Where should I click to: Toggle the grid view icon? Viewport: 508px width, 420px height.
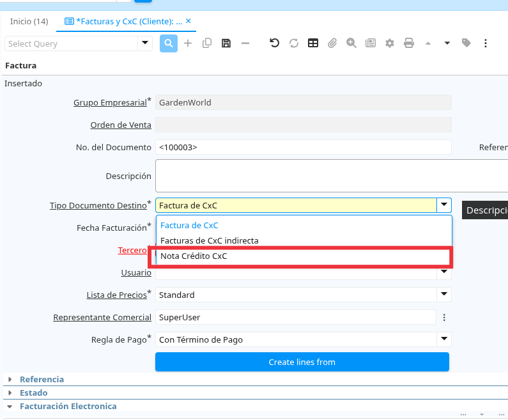pyautogui.click(x=313, y=43)
